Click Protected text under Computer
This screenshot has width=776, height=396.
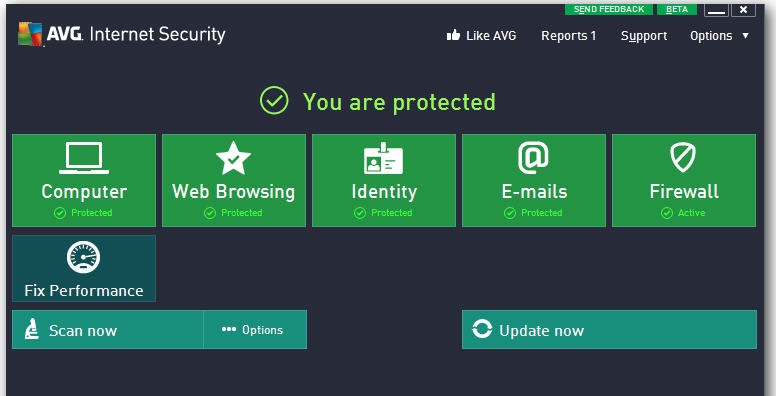click(x=92, y=213)
